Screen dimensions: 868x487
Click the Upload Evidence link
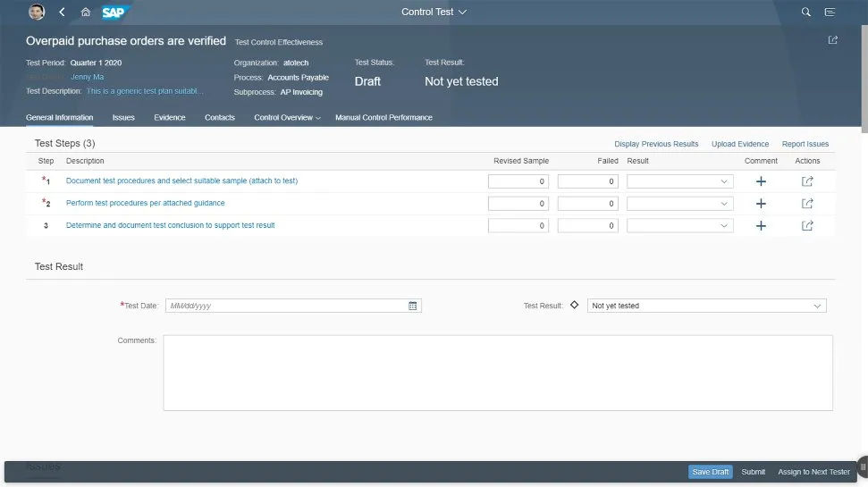point(740,144)
